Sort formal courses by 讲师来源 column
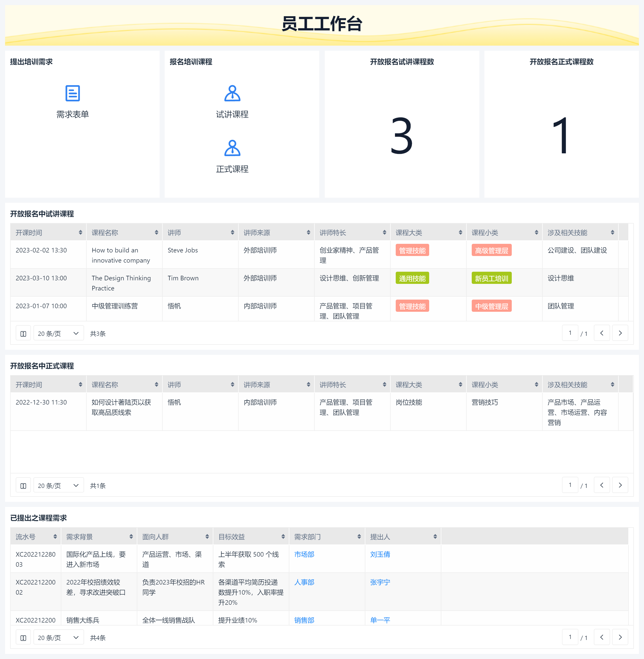Image resolution: width=644 pixels, height=659 pixels. [x=308, y=385]
